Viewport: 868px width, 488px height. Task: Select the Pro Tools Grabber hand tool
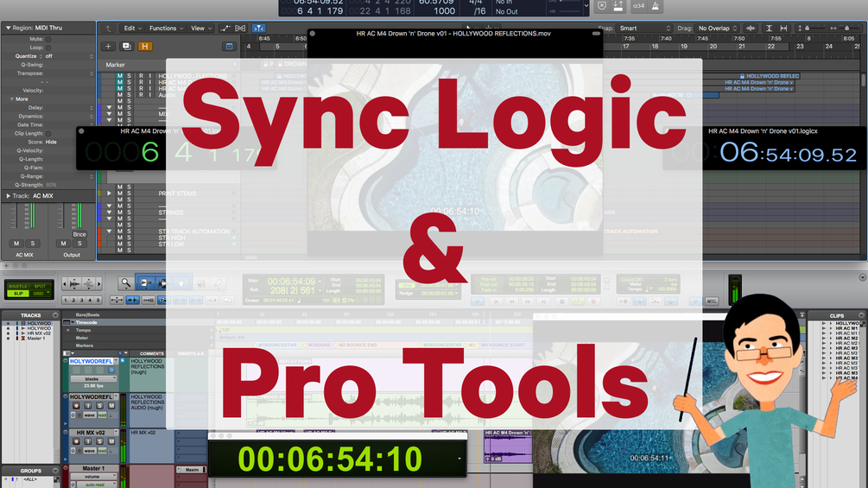point(181,283)
